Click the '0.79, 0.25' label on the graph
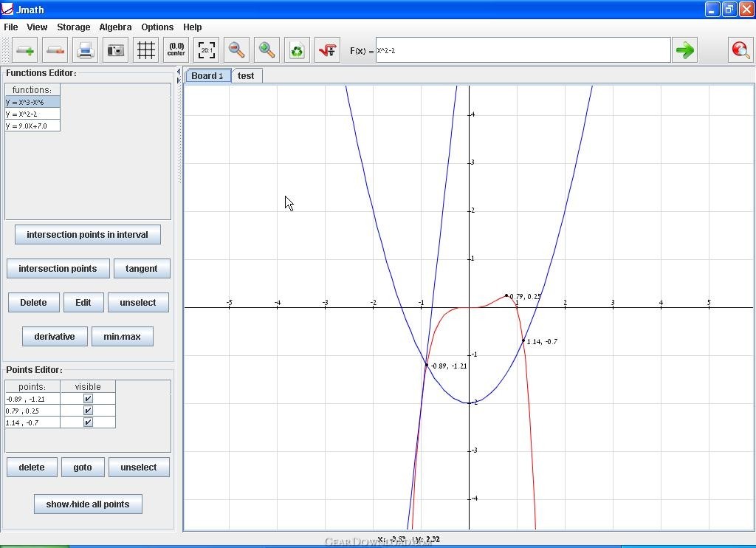 526,297
